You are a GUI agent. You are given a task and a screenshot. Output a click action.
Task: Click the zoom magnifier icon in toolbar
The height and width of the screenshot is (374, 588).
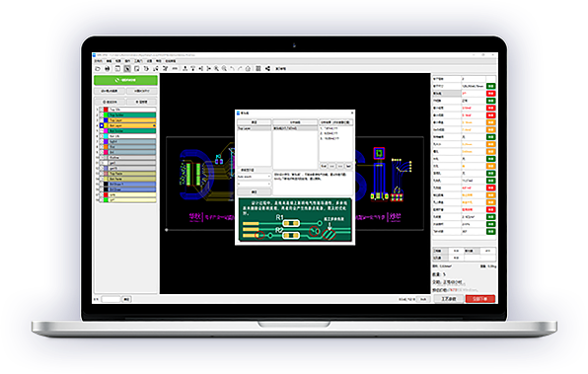coord(216,69)
